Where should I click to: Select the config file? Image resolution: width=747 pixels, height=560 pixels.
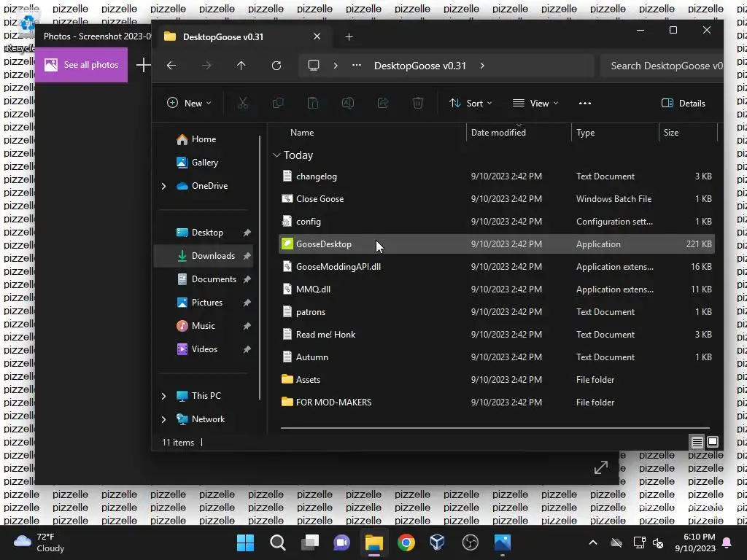click(x=496, y=222)
